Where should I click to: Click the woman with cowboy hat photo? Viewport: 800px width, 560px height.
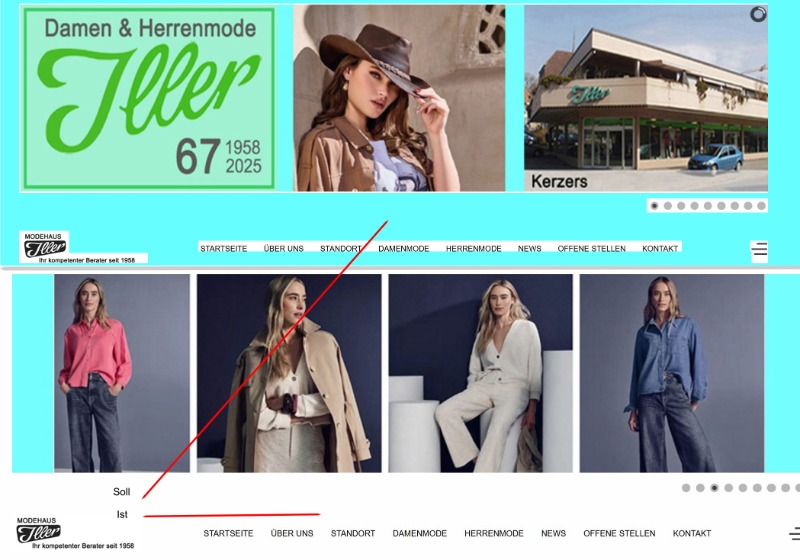click(399, 98)
